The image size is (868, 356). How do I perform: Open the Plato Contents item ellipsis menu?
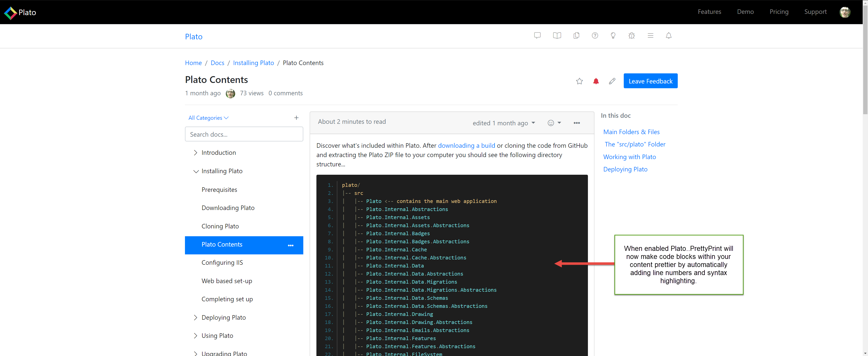coord(290,245)
